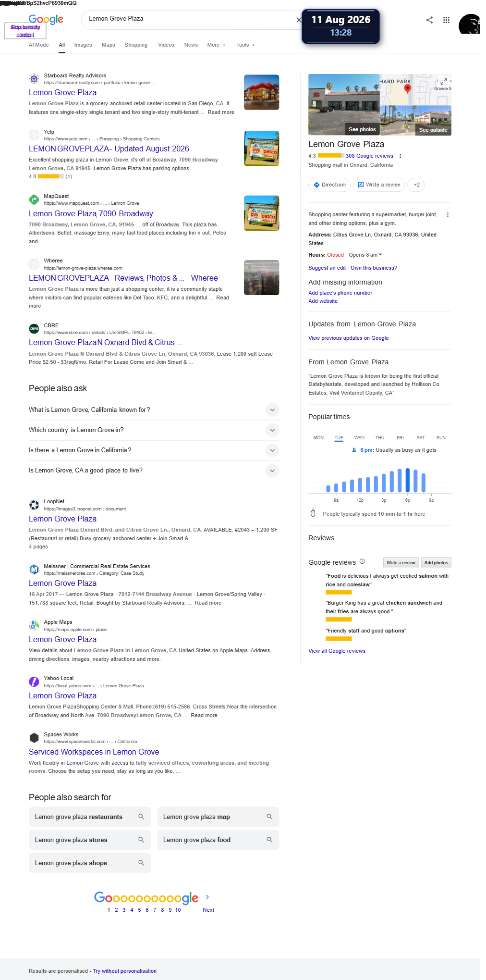Click the yellow rating bar under the salmon review
The image size is (486, 980).
point(339,593)
